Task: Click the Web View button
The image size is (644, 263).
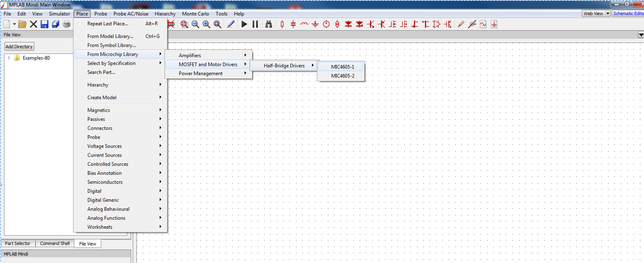Action: (x=593, y=13)
